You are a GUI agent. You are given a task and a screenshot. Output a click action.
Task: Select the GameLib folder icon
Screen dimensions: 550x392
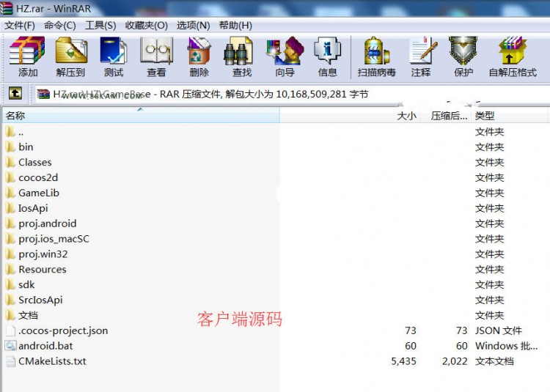click(10, 193)
